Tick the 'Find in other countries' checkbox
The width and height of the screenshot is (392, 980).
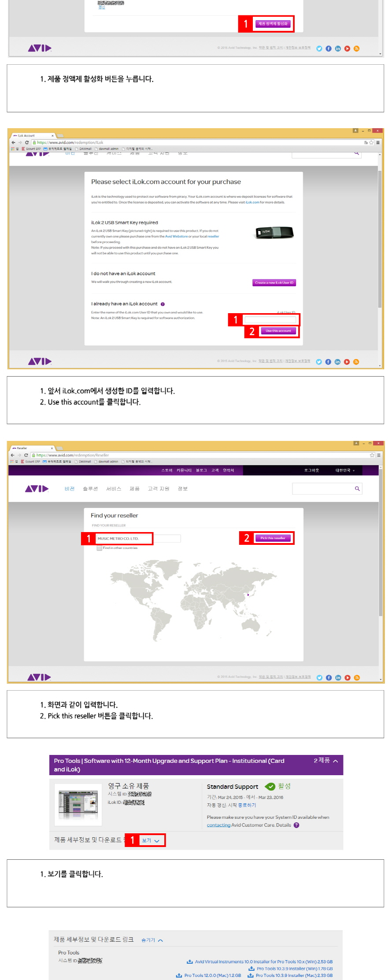pos(99,548)
